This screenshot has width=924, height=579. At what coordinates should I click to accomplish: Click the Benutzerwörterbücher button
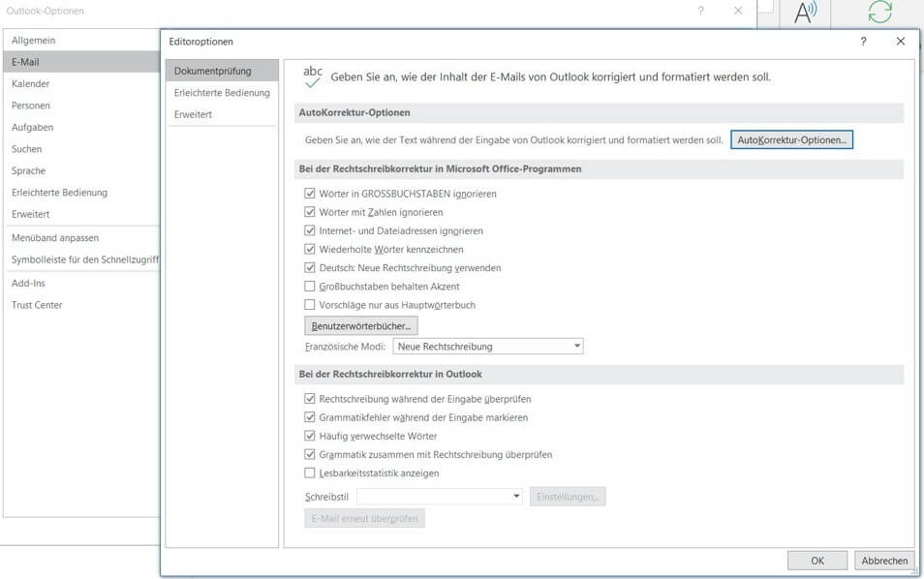click(361, 325)
